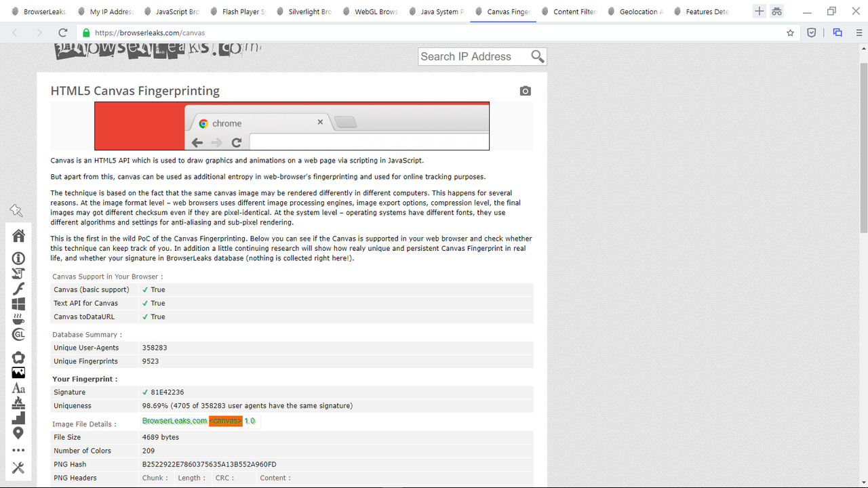Click the file size 4689 bytes
Image resolution: width=868 pixels, height=488 pixels.
pyautogui.click(x=161, y=437)
